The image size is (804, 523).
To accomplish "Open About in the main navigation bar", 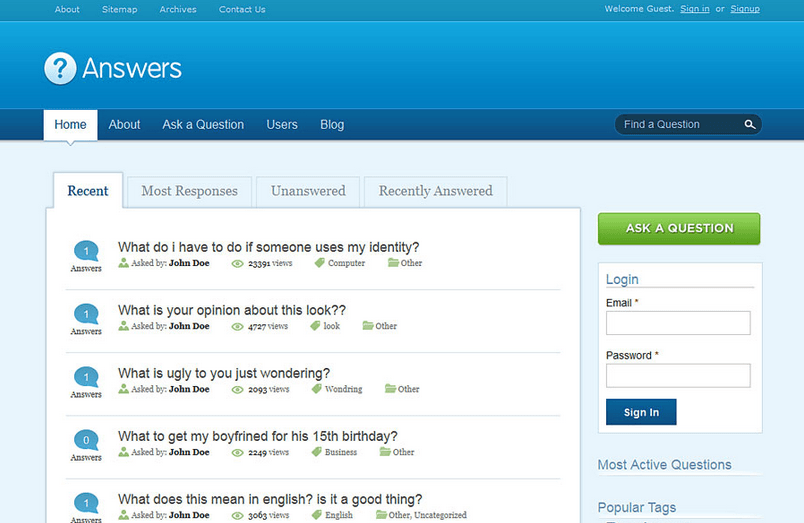I will point(124,125).
